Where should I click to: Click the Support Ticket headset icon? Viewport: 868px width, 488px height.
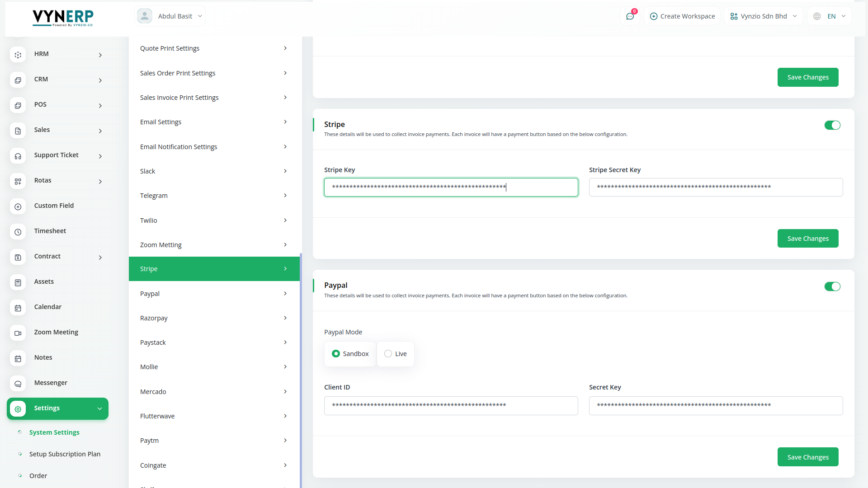18,156
